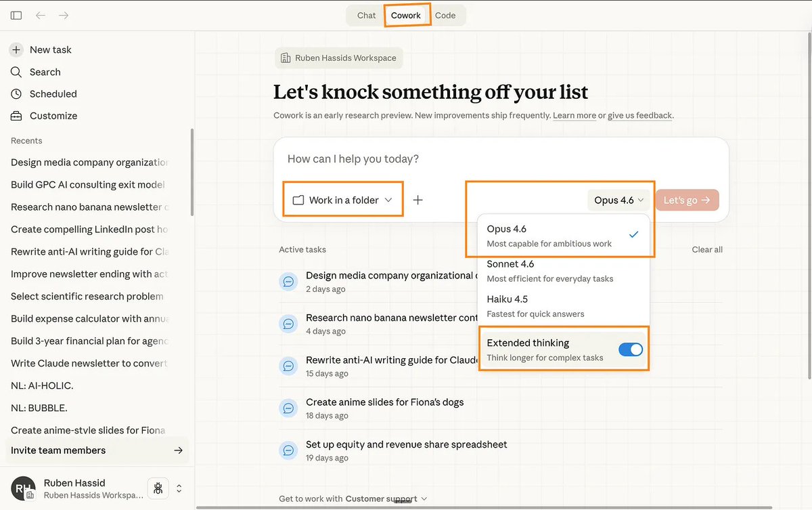Open active task Rewrite anti-AI writing guide for Claude
The height and width of the screenshot is (510, 812).
(392, 360)
